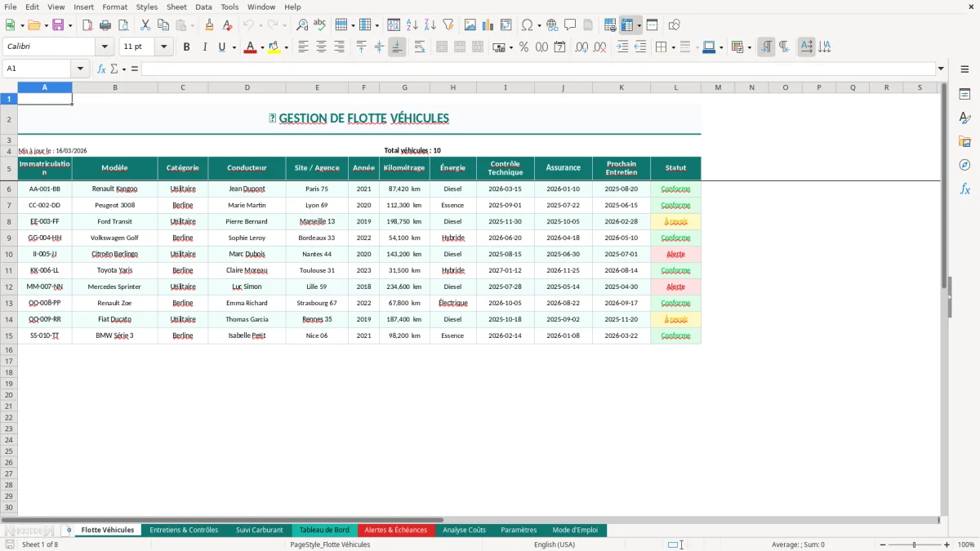This screenshot has width=980, height=551.
Task: Click the Select Function sigma button
Action: pyautogui.click(x=114, y=69)
